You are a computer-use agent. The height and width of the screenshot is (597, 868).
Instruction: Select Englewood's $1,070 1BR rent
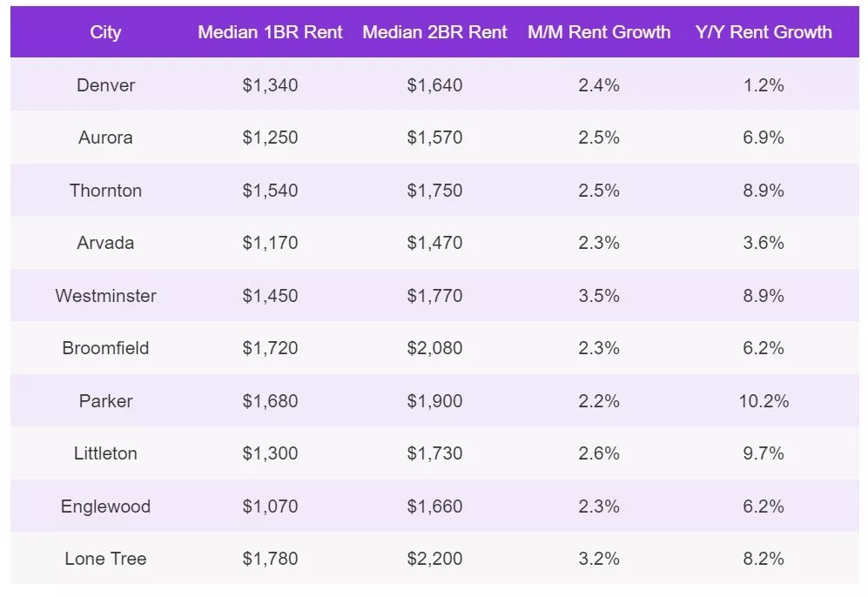[270, 506]
